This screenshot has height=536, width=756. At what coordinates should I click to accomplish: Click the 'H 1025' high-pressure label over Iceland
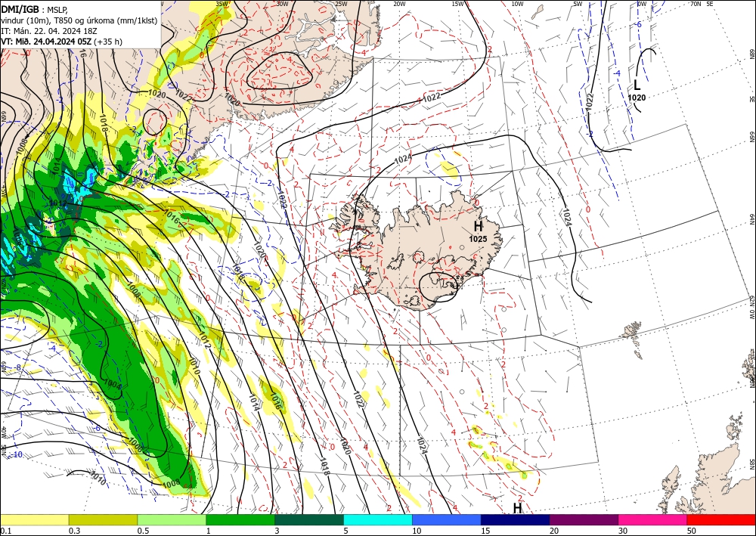coord(479,231)
